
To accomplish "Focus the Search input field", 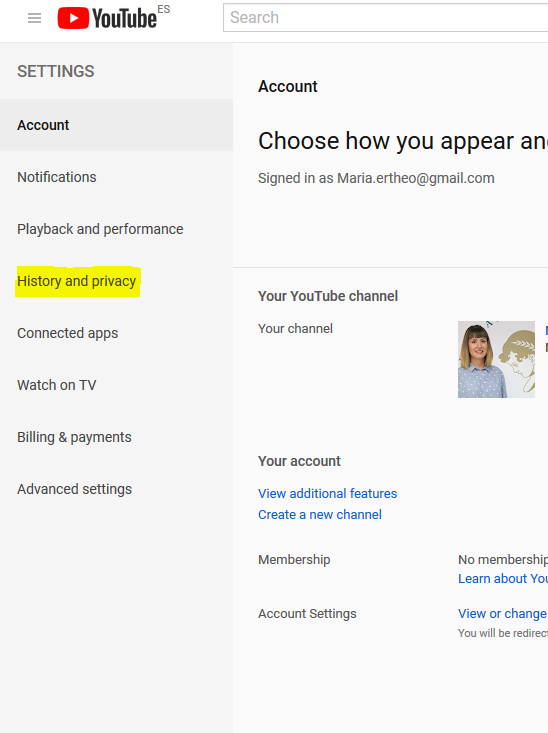I will (385, 18).
